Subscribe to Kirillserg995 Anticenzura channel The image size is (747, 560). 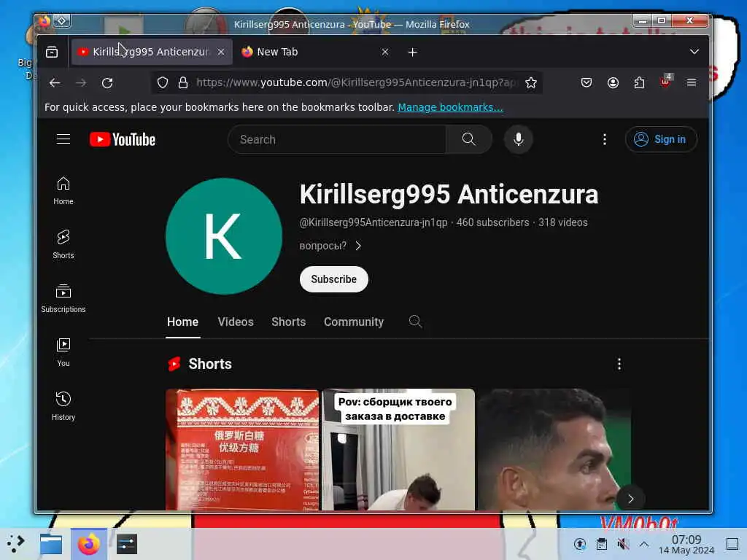click(334, 279)
